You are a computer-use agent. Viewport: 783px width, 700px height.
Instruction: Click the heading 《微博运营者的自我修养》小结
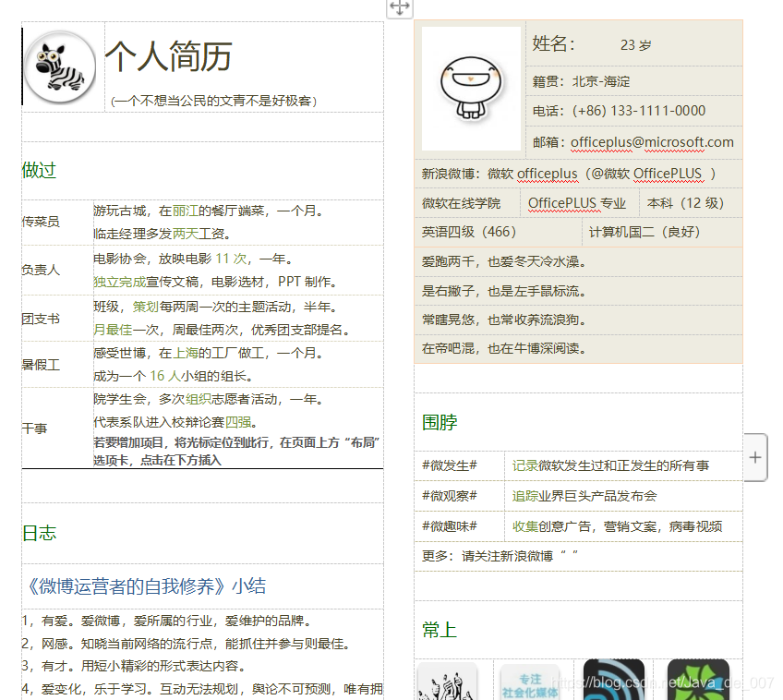pyautogui.click(x=145, y=586)
